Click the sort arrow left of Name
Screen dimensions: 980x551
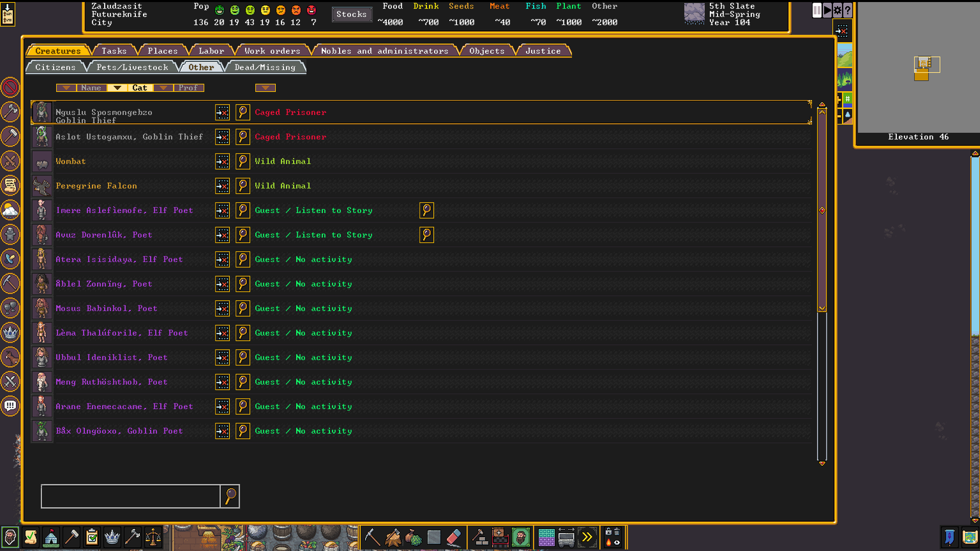point(66,88)
